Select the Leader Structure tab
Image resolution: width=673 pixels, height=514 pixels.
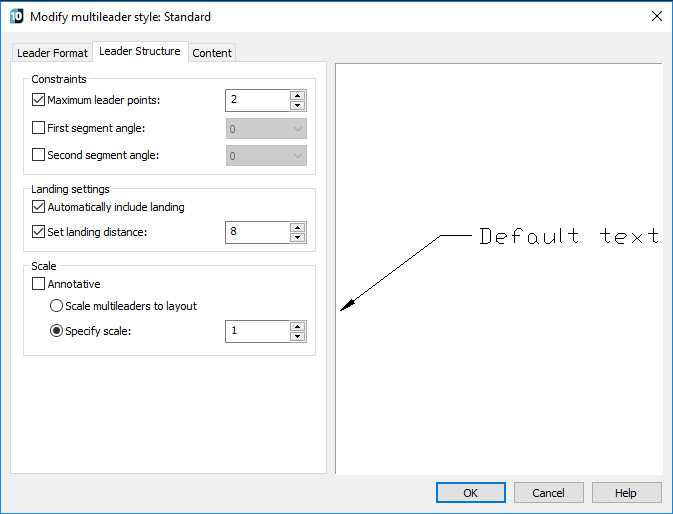point(140,51)
